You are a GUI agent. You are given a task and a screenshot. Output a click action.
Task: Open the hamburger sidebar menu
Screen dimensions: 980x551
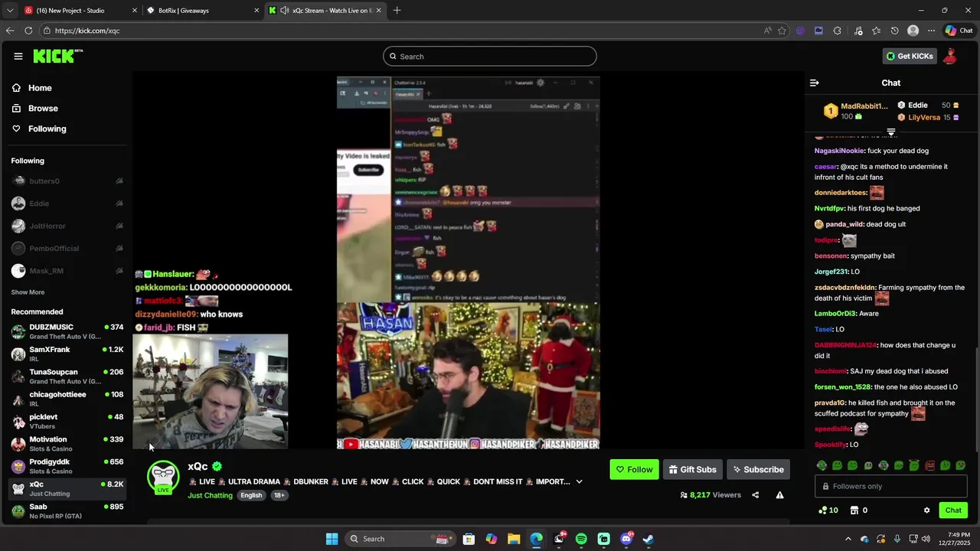coord(18,56)
